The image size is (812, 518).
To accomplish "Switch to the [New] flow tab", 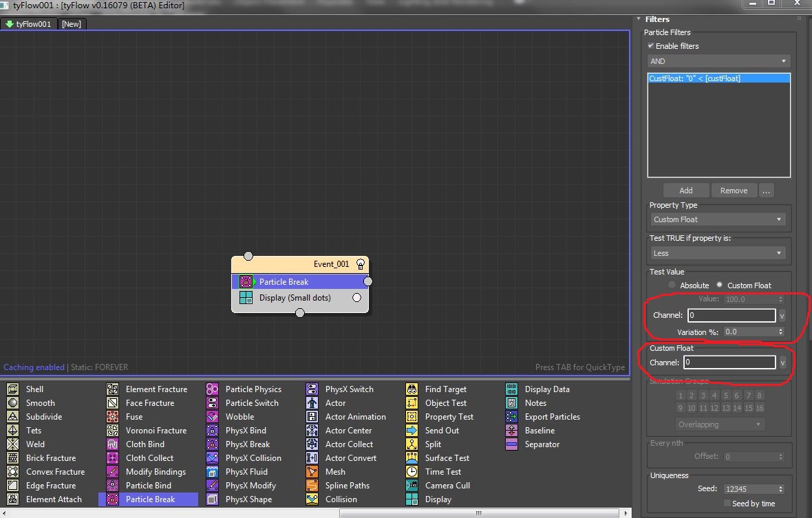I will pyautogui.click(x=71, y=24).
